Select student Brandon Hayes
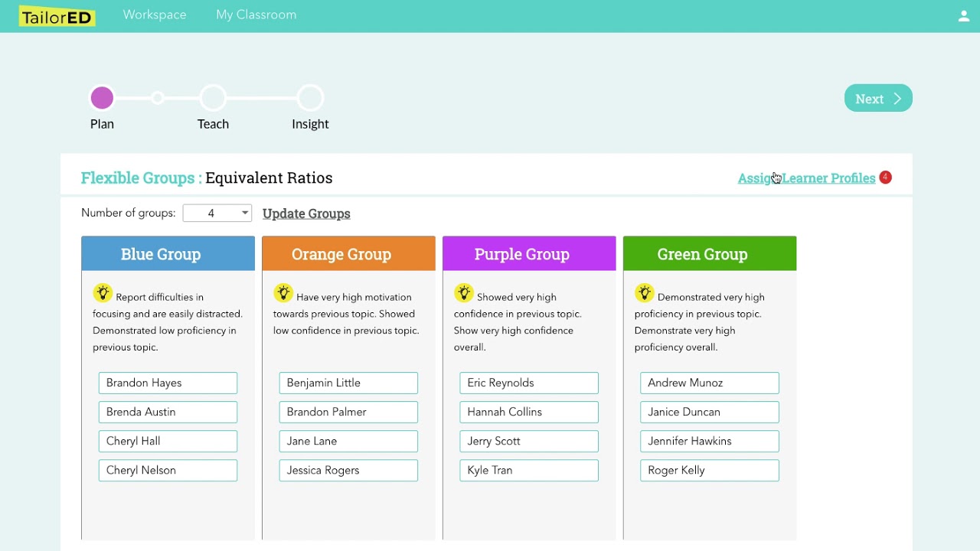 (168, 383)
